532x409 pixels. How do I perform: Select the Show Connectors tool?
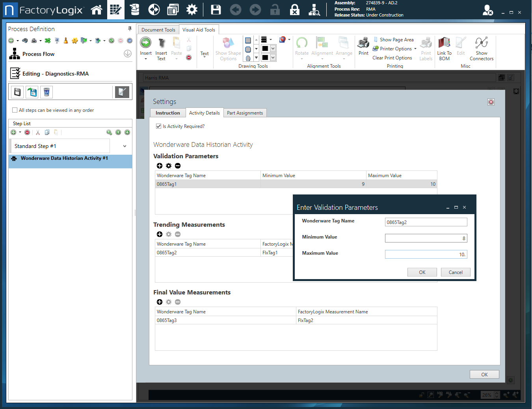(481, 48)
